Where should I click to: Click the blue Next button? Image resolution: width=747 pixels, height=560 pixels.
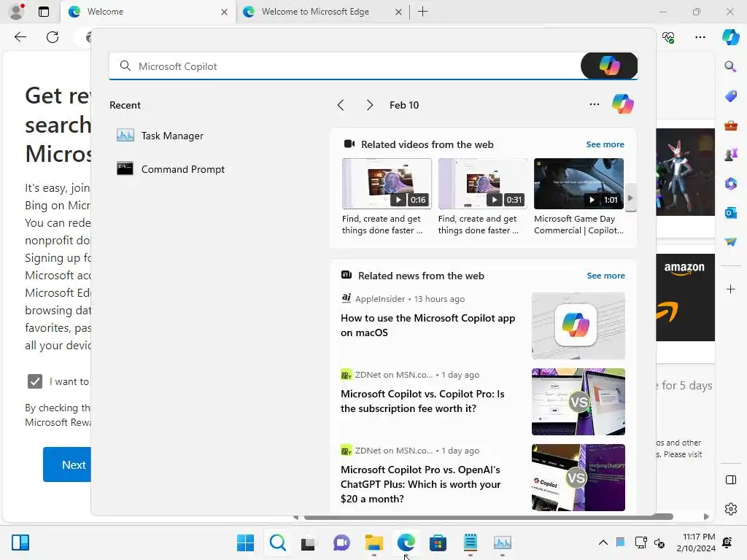(67, 464)
